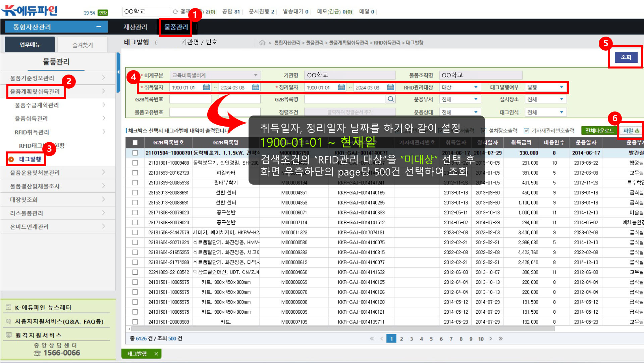Go to the previous page of results
Image resolution: width=644 pixels, height=363 pixels.
pos(381,338)
